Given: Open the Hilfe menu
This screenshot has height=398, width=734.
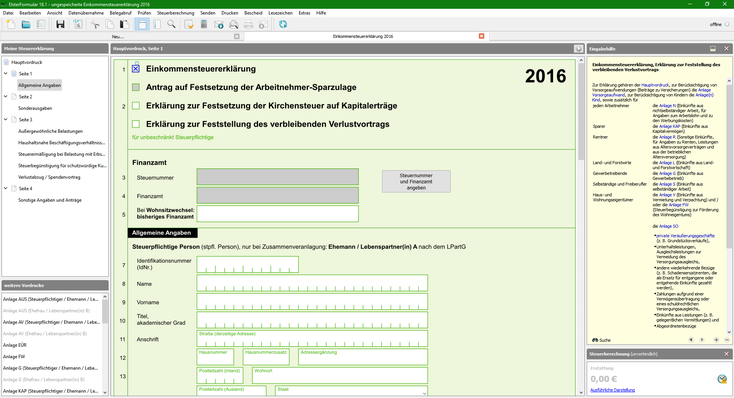Looking at the screenshot, I should (x=321, y=13).
